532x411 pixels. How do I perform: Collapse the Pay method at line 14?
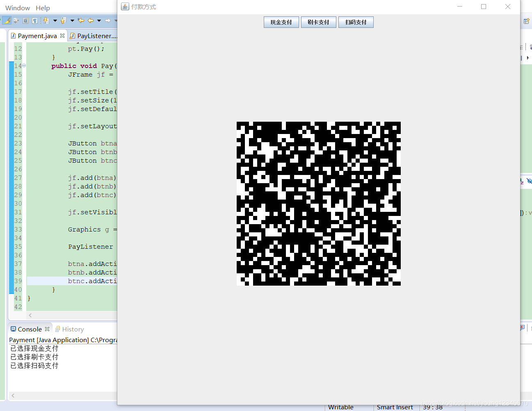click(24, 66)
